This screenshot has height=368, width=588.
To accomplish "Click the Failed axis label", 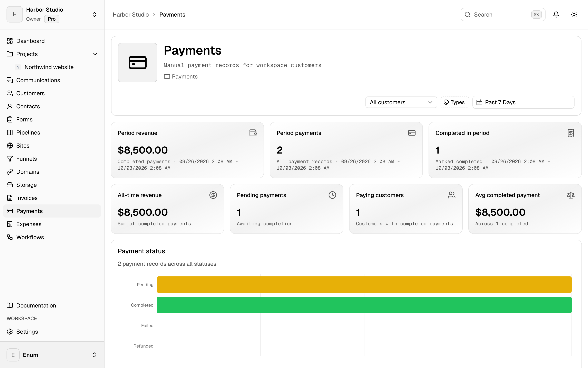I will (x=147, y=326).
